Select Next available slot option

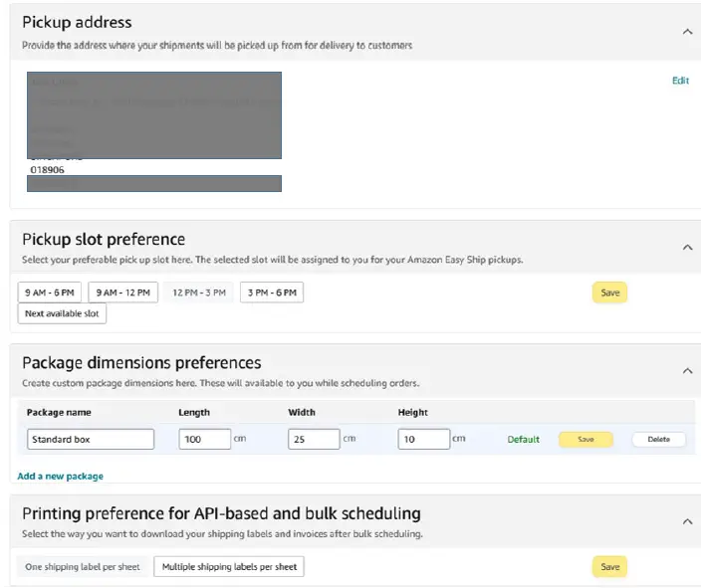[62, 313]
